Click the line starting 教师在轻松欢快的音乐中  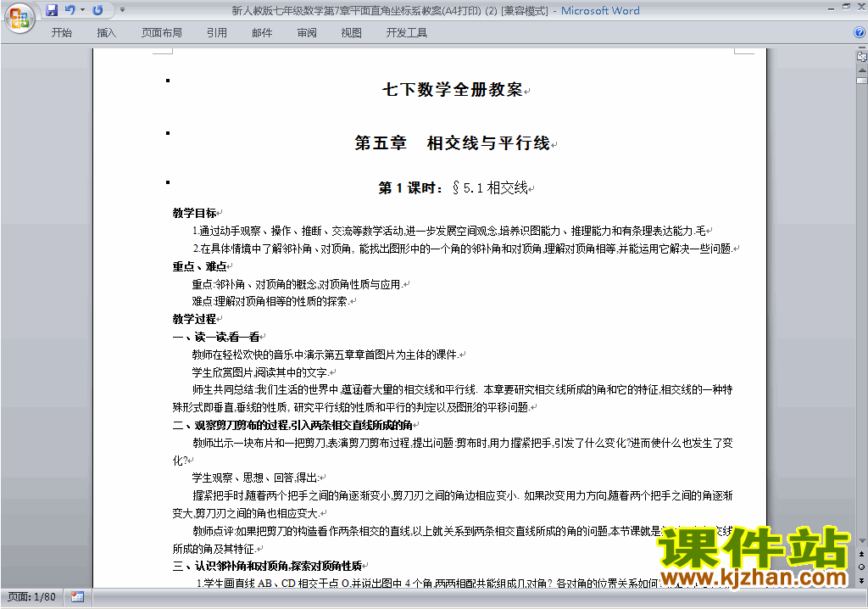[325, 355]
